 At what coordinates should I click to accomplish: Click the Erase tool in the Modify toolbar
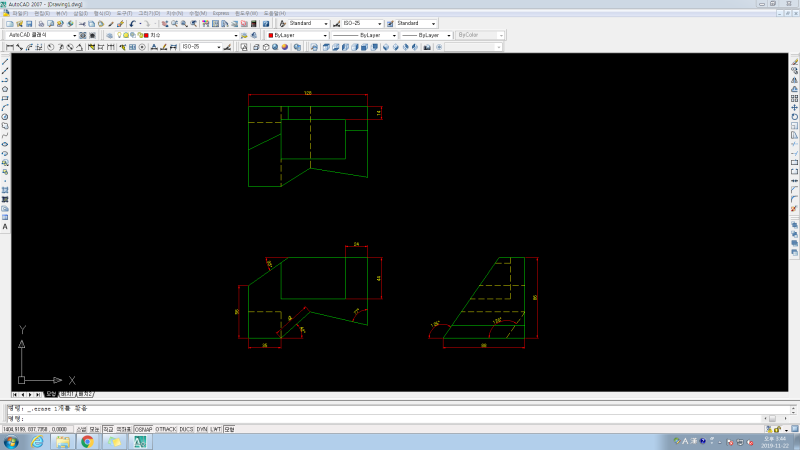point(794,61)
